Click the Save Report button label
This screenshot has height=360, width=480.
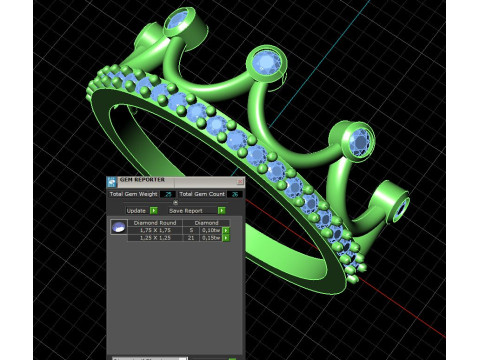click(x=186, y=211)
